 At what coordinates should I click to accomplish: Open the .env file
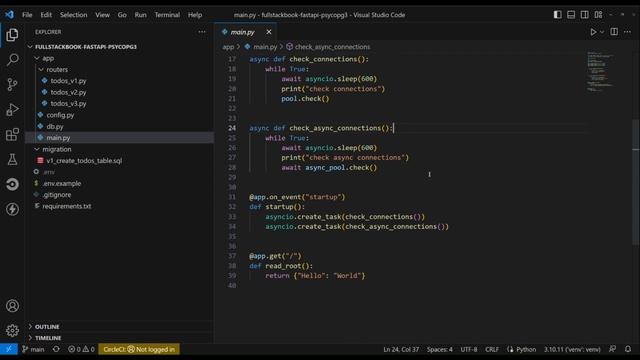119,172
